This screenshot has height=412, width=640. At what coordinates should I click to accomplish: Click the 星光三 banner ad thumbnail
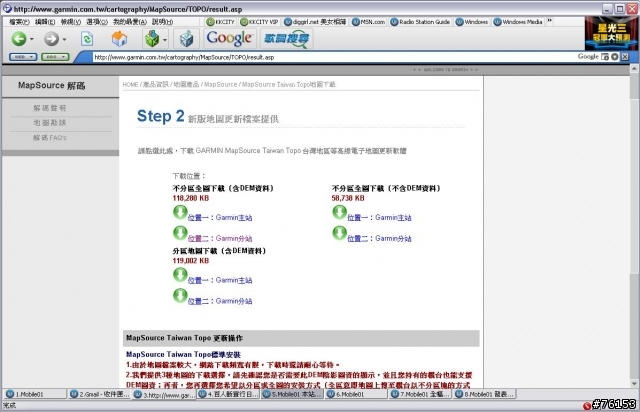coord(610,33)
